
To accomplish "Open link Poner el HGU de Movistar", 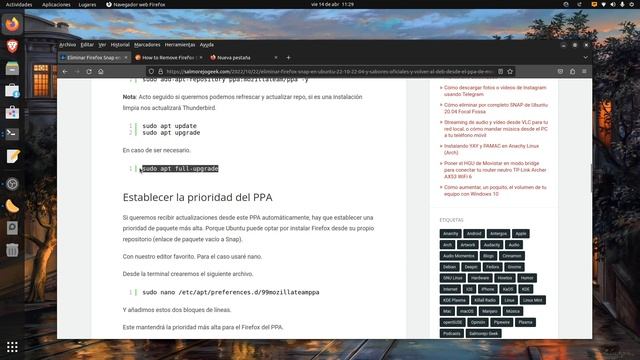I will pyautogui.click(x=495, y=170).
